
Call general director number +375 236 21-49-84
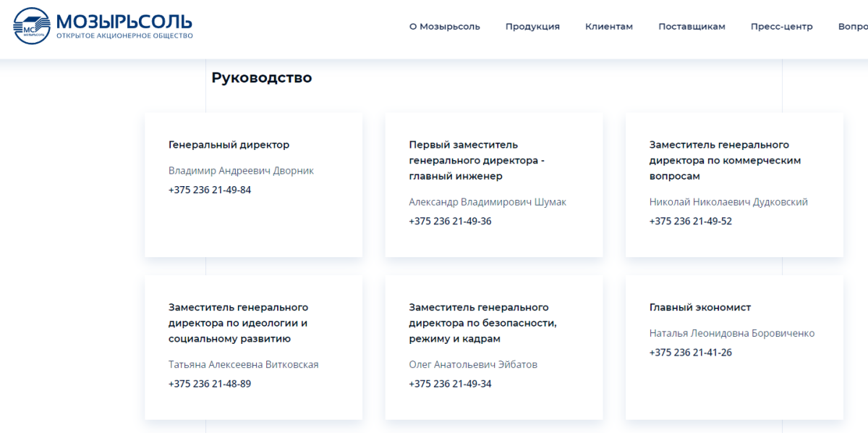[x=210, y=190]
